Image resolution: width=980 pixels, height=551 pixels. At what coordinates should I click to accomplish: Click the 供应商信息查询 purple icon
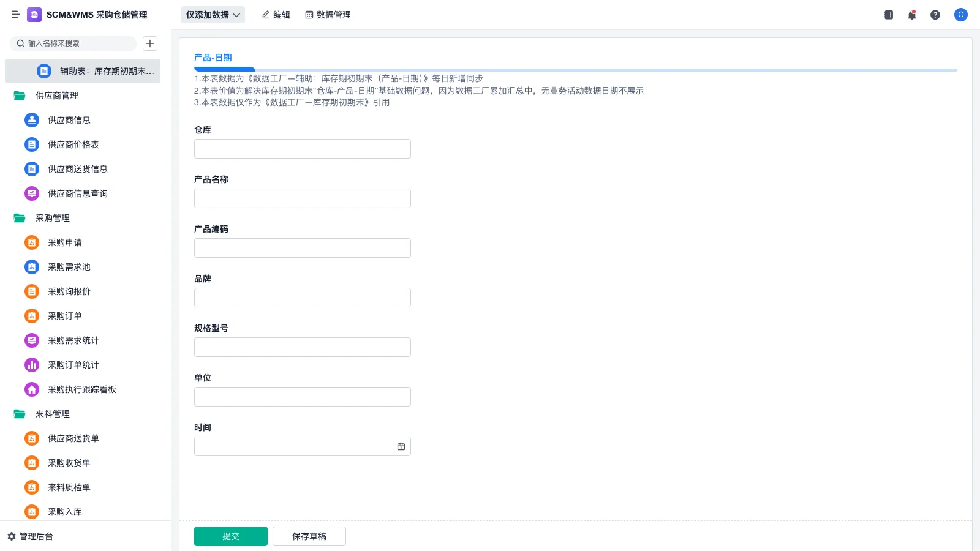(32, 193)
